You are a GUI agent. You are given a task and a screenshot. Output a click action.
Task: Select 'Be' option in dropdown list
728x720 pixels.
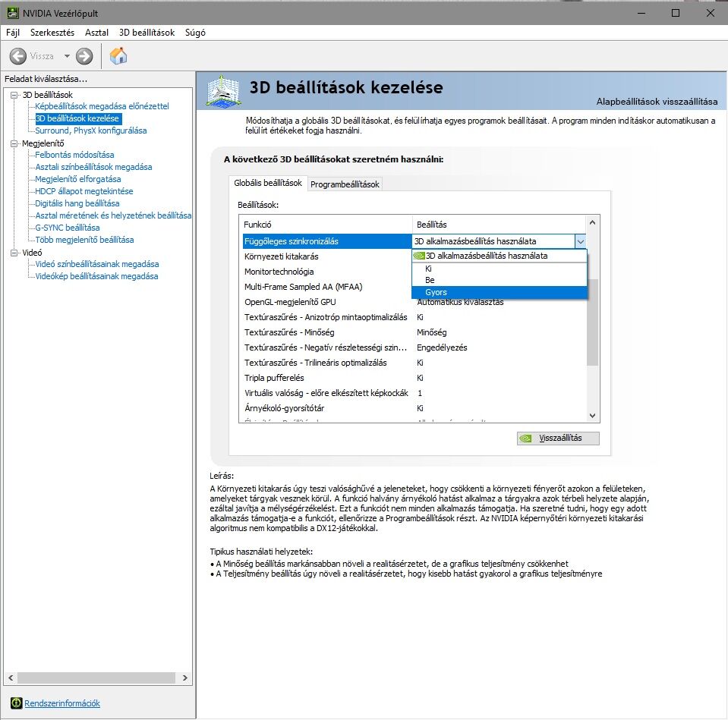tap(500, 280)
